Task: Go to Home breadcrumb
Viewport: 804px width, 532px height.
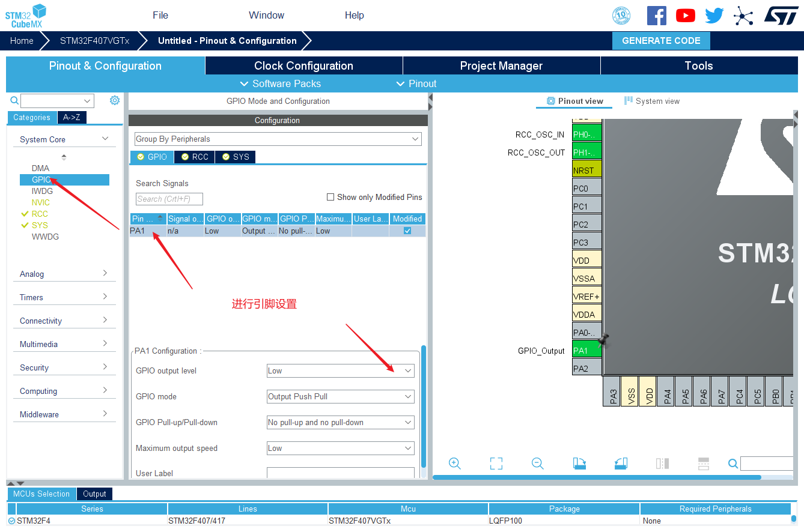Action: click(22, 41)
